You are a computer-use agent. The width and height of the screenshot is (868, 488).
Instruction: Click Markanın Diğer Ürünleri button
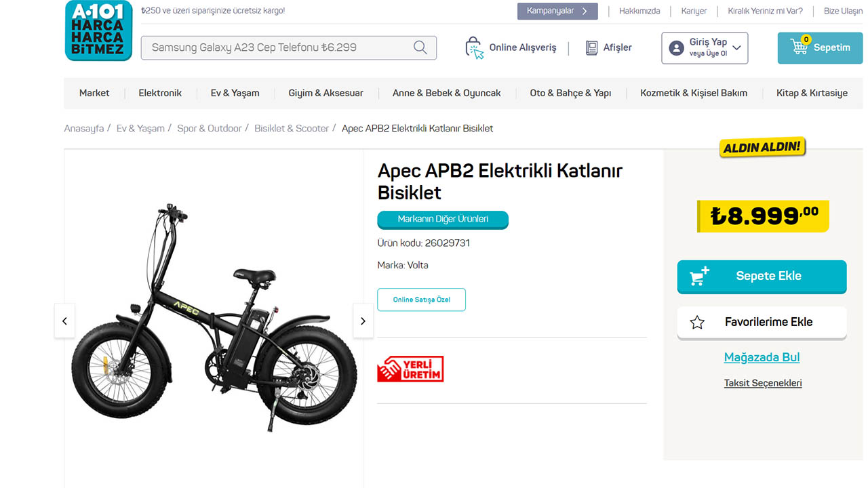click(x=443, y=220)
